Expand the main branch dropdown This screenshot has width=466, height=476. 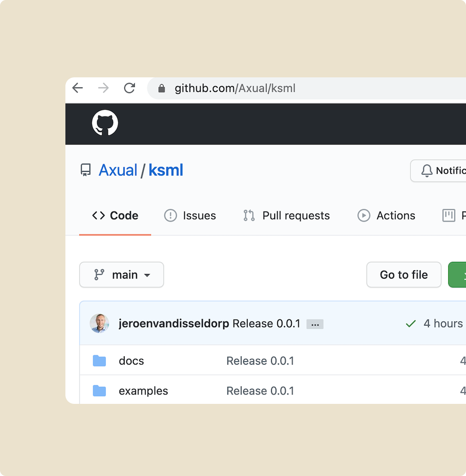pos(122,275)
